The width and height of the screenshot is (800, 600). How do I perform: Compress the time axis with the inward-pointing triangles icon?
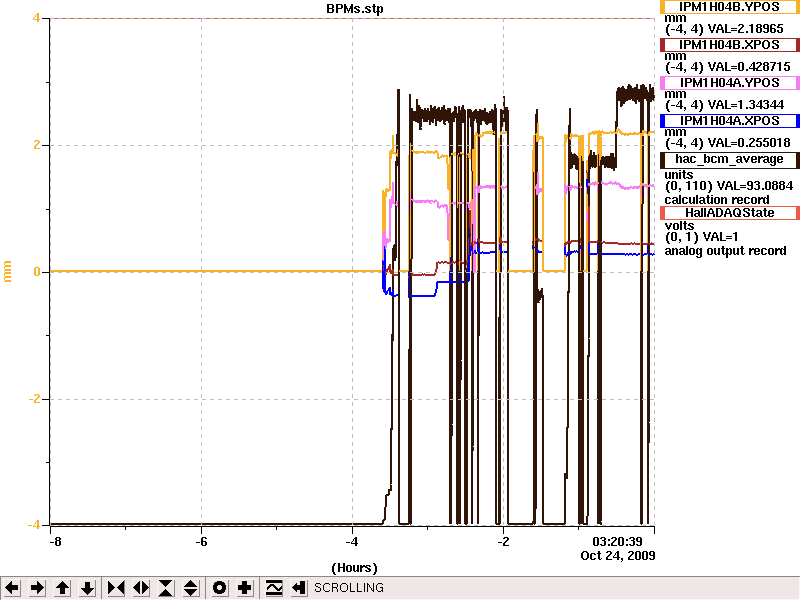pos(116,588)
